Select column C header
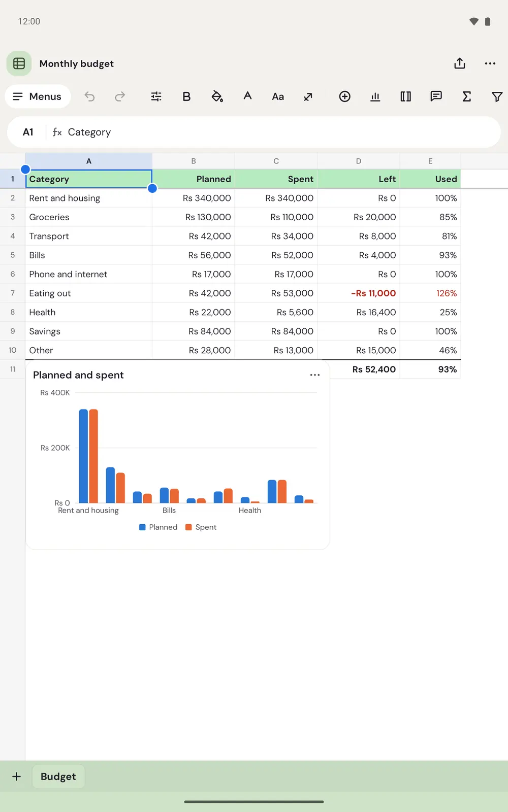 pyautogui.click(x=276, y=161)
